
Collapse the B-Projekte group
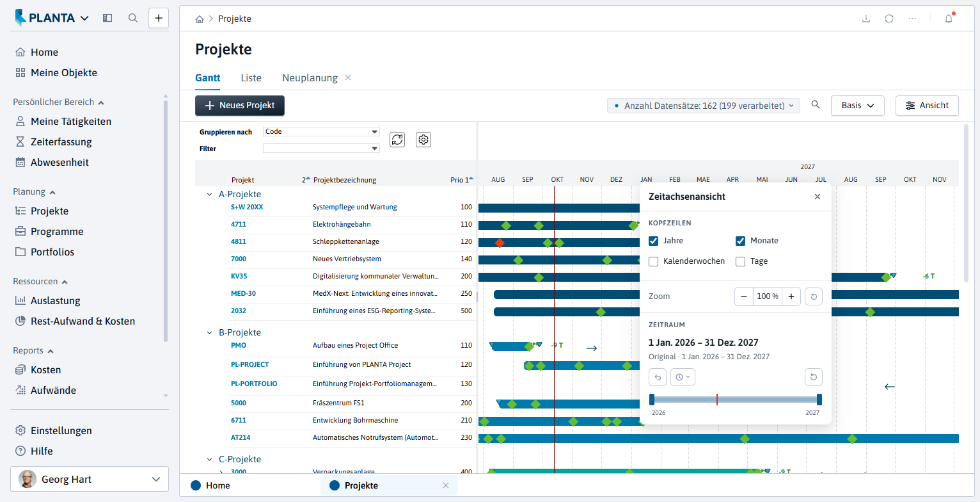coord(209,332)
